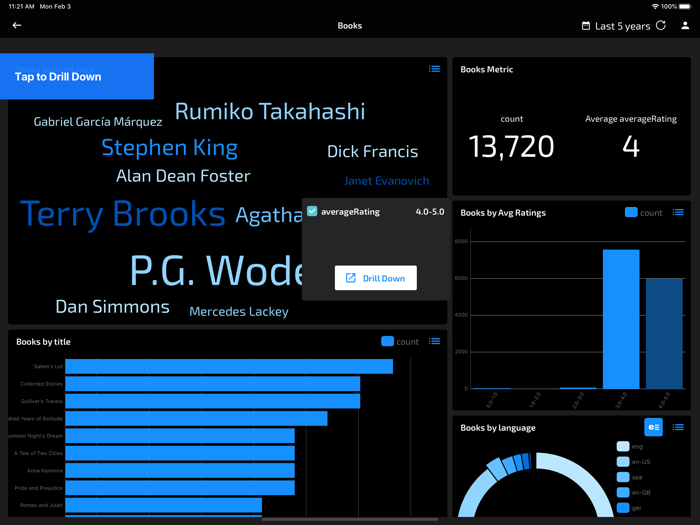Select the Stephen King tag
The height and width of the screenshot is (525, 700).
pyautogui.click(x=170, y=148)
